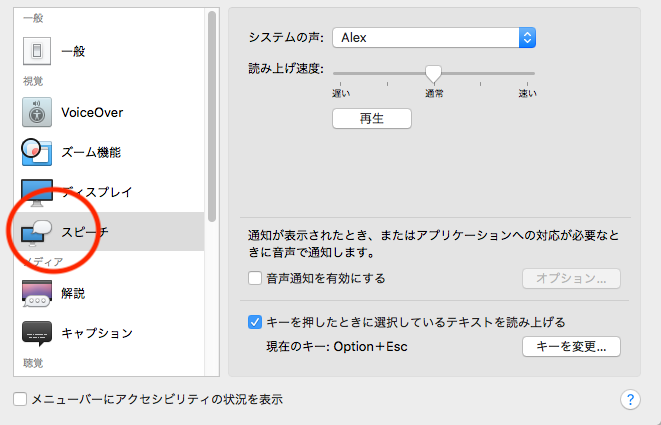Click the sidebar list scrollbar

(x=212, y=116)
